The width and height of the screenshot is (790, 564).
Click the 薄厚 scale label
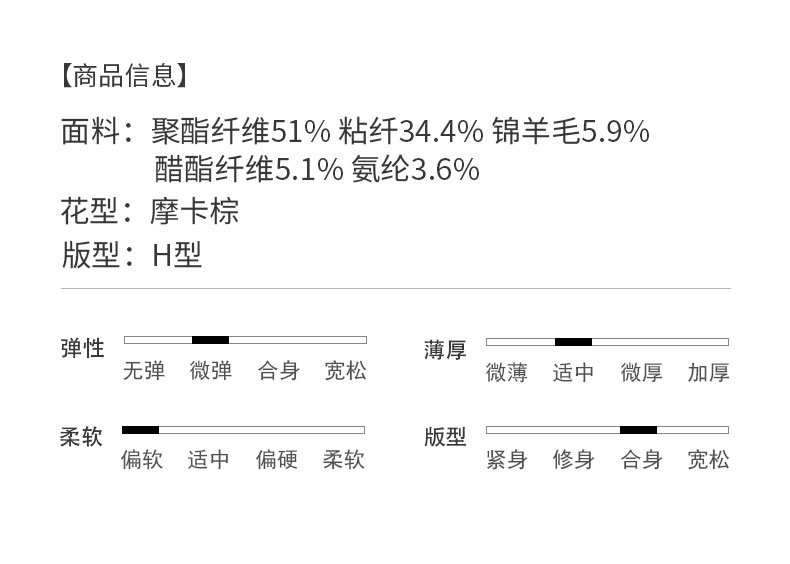[x=445, y=350]
